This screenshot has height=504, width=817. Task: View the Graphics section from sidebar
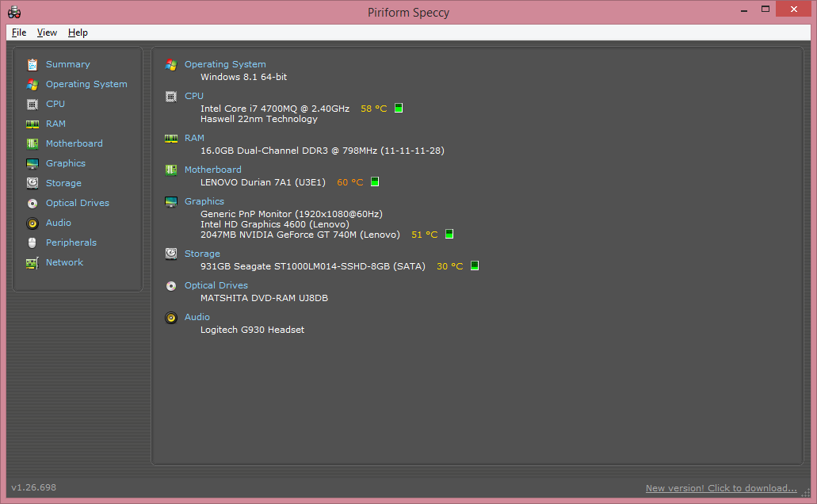click(x=66, y=163)
